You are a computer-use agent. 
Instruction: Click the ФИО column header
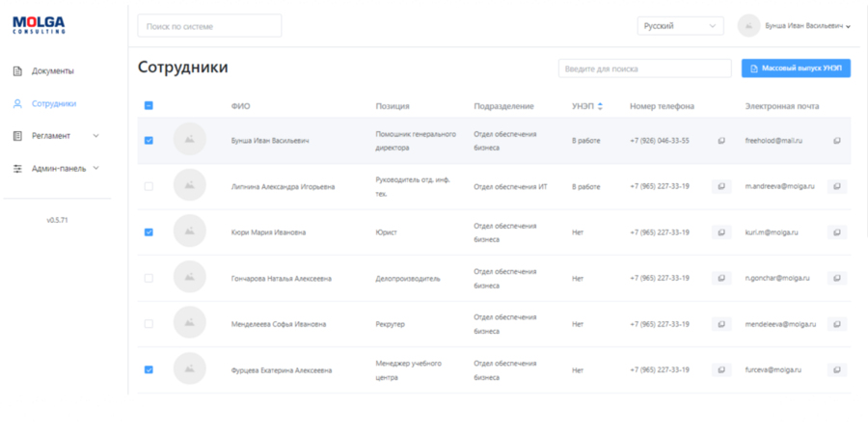click(x=240, y=106)
